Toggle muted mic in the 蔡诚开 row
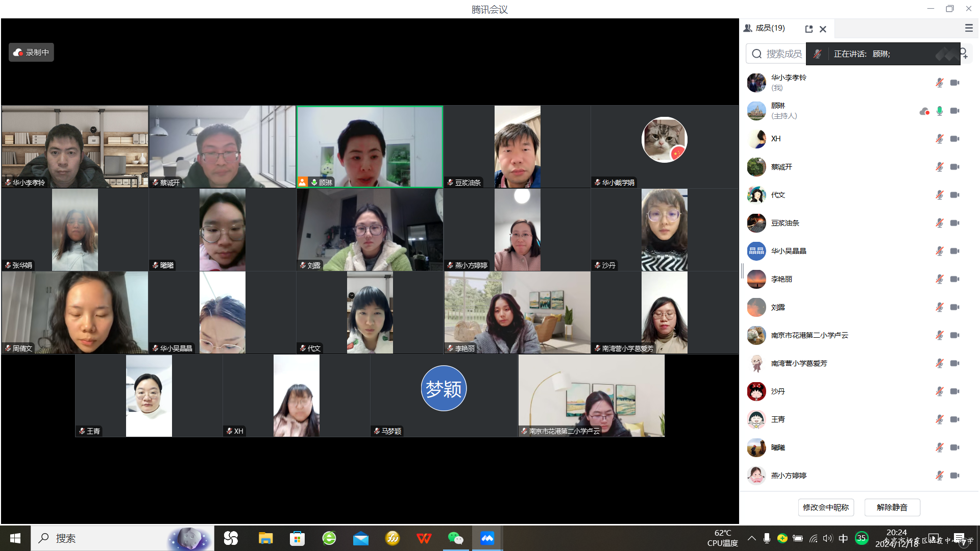 pos(939,167)
